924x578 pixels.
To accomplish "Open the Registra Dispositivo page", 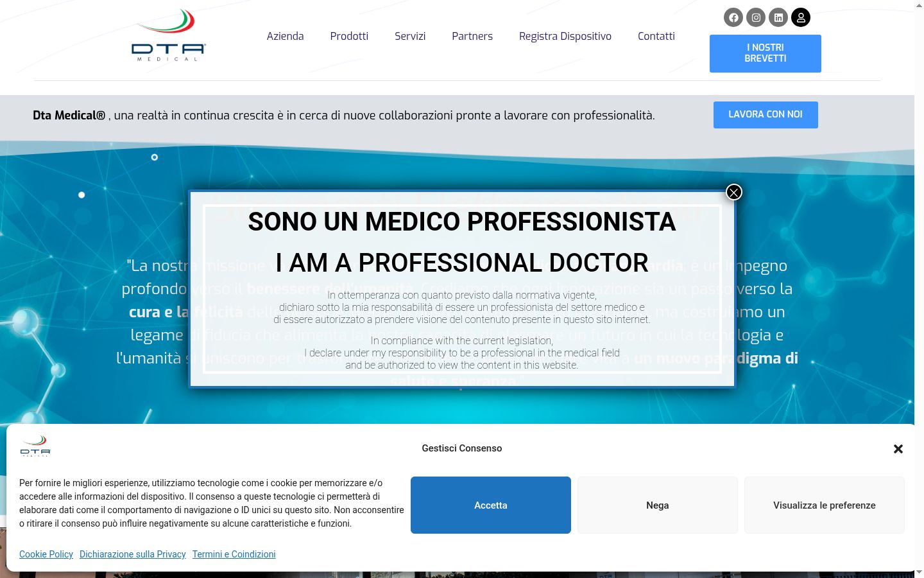I will click(x=565, y=36).
